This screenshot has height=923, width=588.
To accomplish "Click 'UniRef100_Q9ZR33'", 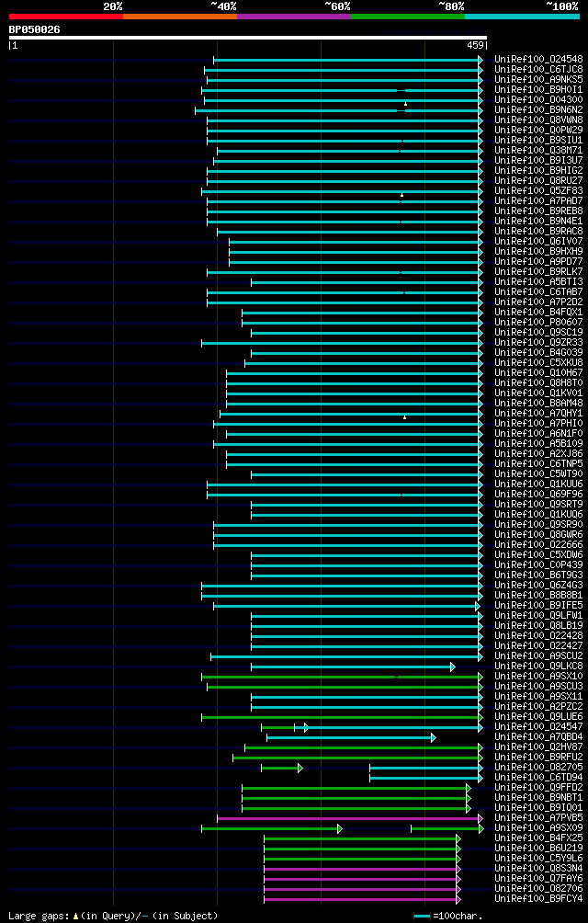I will point(538,343).
